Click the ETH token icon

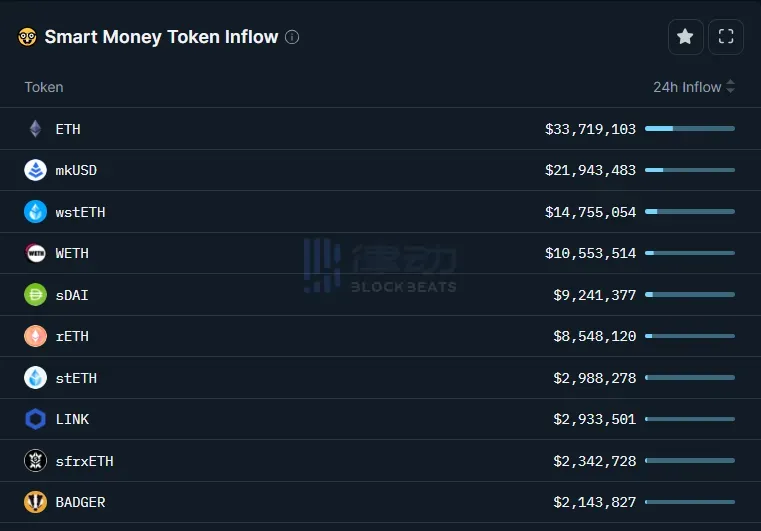35,129
